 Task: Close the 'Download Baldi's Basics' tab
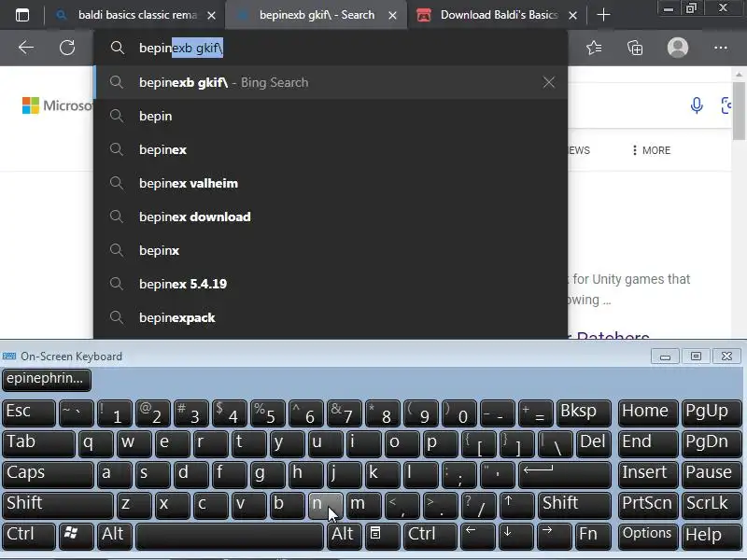coord(573,16)
